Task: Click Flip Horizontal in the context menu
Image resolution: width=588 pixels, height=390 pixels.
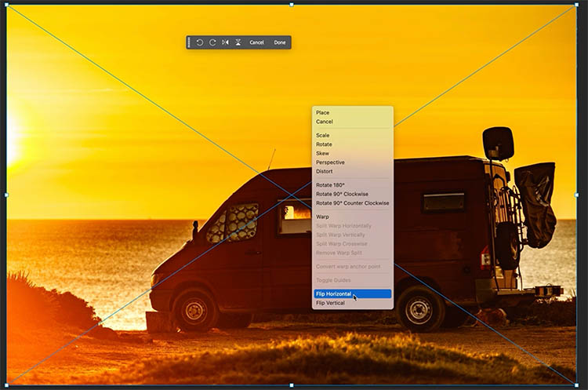Action: (x=334, y=293)
